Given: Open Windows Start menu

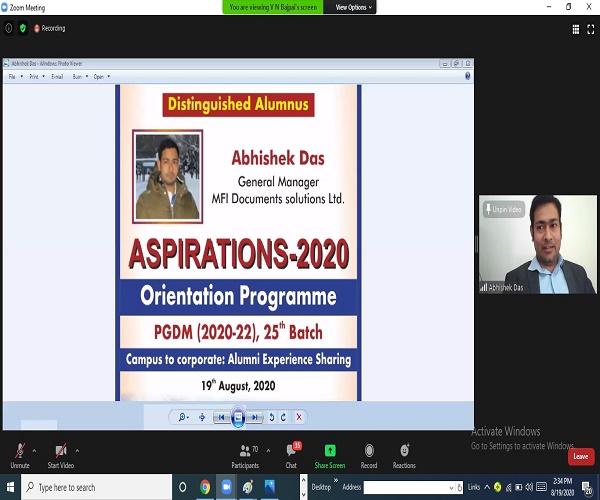Looking at the screenshot, I should 10,487.
